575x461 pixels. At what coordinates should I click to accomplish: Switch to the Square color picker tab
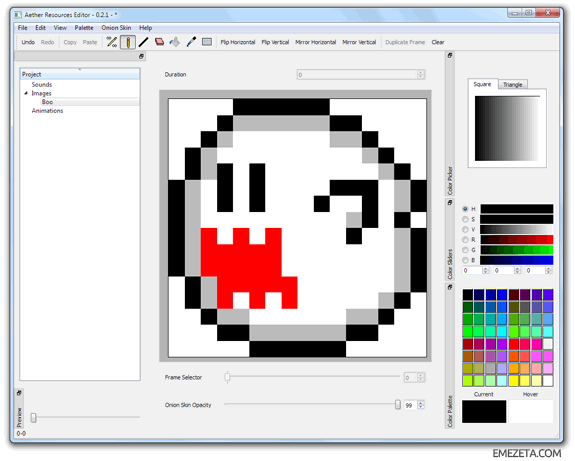click(x=482, y=84)
